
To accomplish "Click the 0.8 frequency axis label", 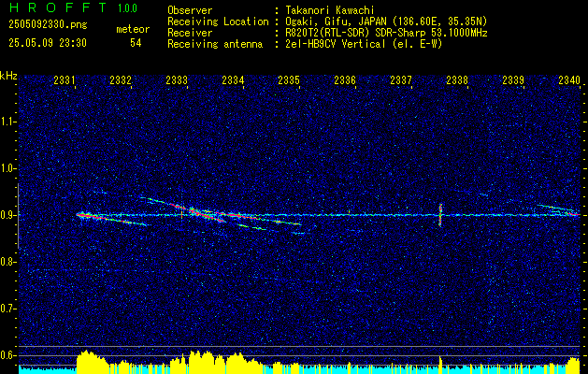I will click(8, 262).
